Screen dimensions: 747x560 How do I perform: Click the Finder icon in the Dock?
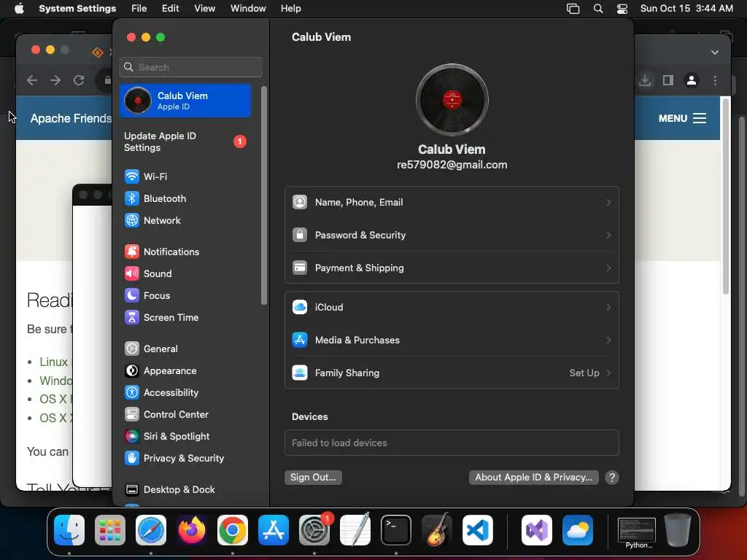click(69, 530)
